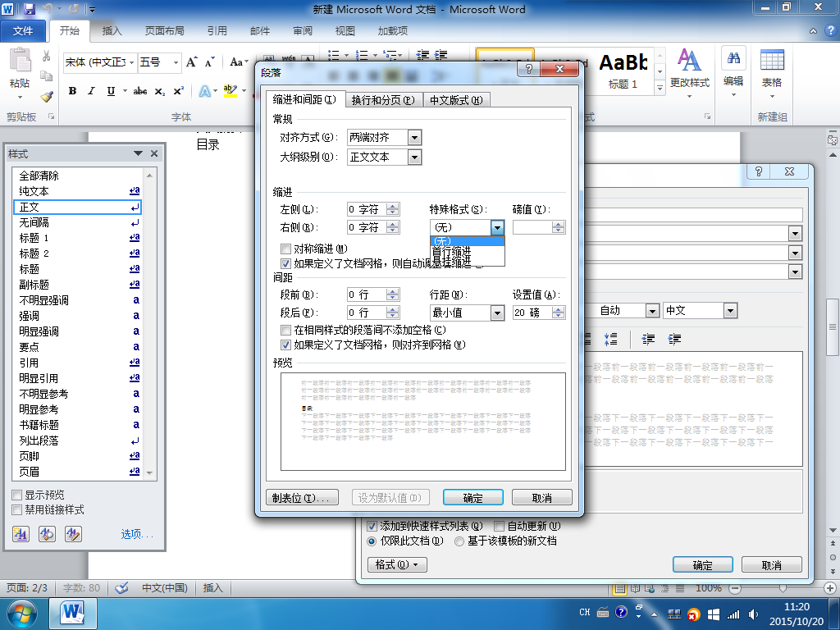Click the spell-check status icon
The height and width of the screenshot is (630, 840).
click(122, 587)
